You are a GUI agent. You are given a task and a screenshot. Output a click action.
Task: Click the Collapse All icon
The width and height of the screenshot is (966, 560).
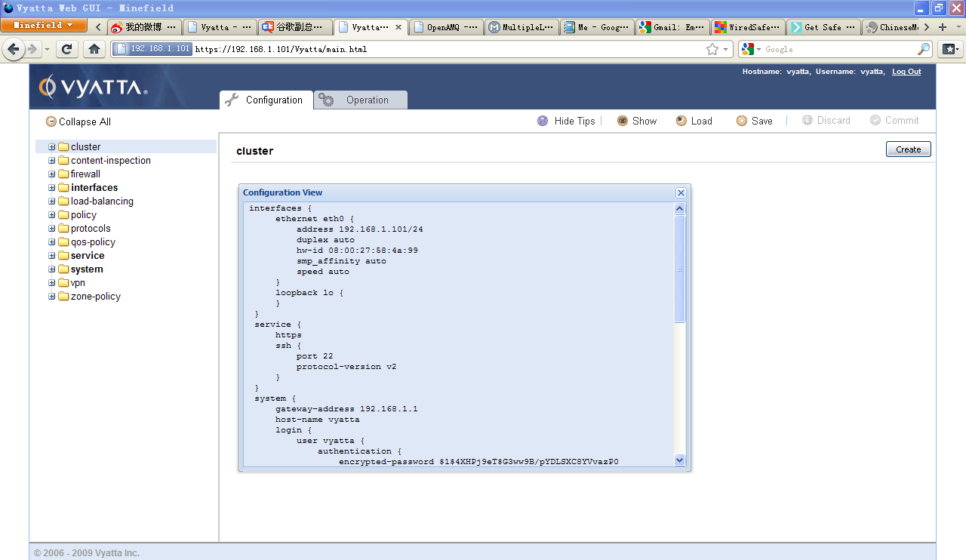51,122
